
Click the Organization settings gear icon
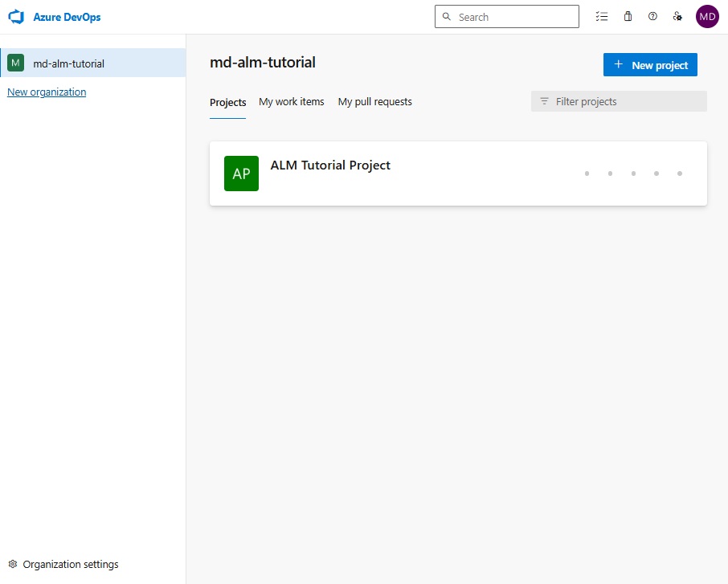point(13,564)
